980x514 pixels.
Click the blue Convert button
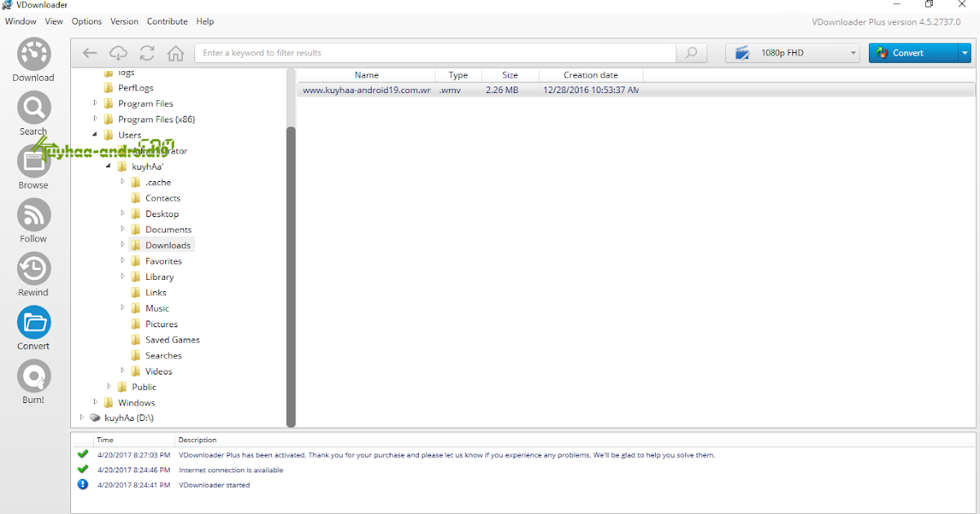(x=914, y=53)
